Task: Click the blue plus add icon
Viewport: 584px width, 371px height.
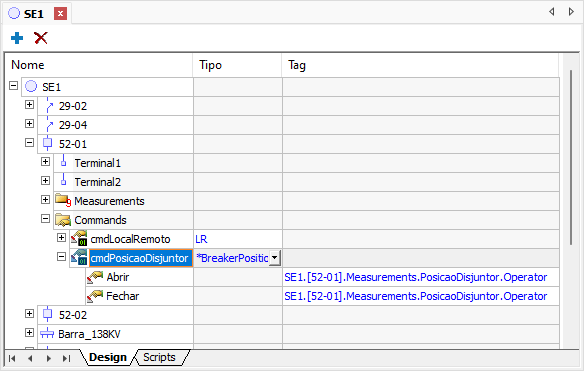Action: coord(17,38)
